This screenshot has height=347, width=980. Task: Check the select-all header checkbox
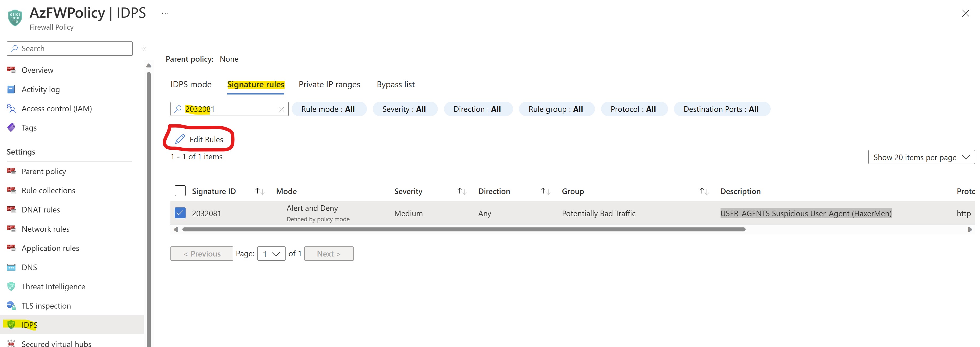180,191
